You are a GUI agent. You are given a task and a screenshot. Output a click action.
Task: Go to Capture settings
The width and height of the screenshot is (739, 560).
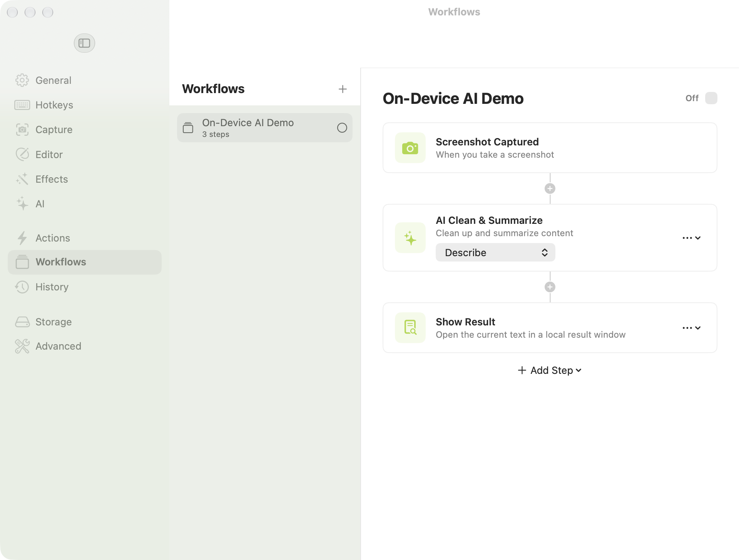[x=85, y=130]
